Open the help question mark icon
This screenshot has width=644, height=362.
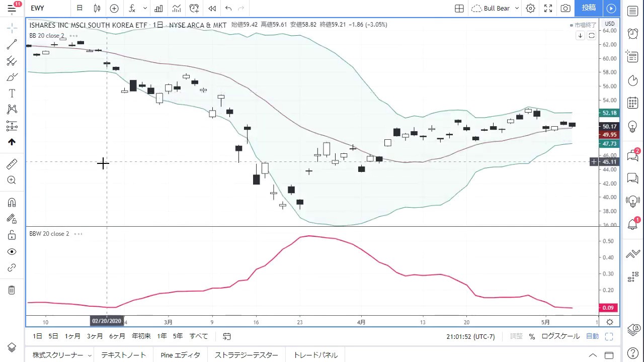click(633, 353)
